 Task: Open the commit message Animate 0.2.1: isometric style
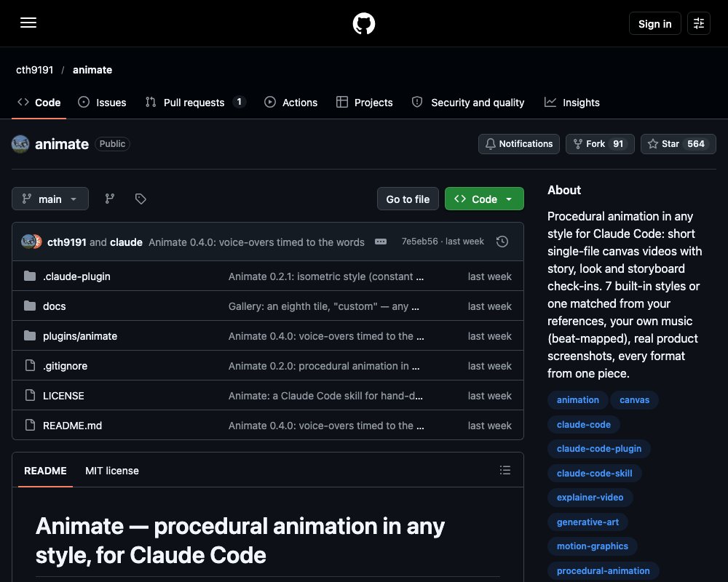[326, 276]
